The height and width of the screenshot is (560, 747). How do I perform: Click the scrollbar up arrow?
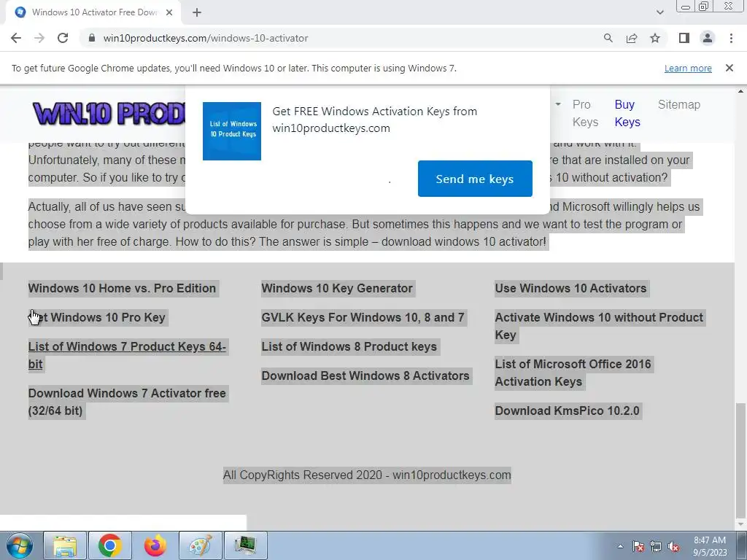(x=740, y=90)
